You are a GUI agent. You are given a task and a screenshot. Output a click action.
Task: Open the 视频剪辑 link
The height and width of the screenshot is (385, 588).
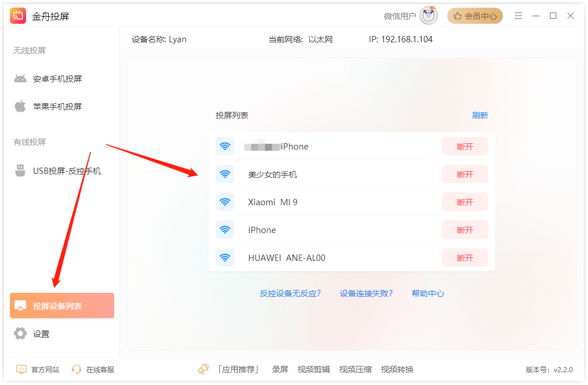pyautogui.click(x=314, y=369)
